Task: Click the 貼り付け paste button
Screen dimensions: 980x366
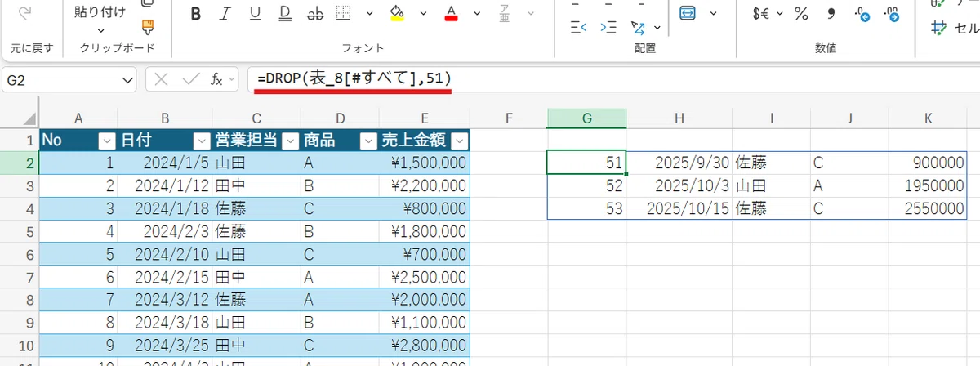Action: click(x=100, y=11)
